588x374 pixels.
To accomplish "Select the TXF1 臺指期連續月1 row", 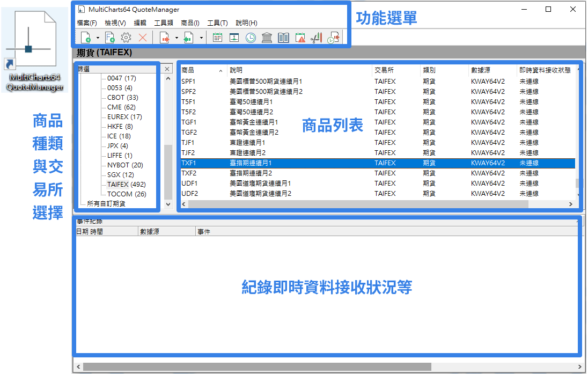I will point(378,163).
